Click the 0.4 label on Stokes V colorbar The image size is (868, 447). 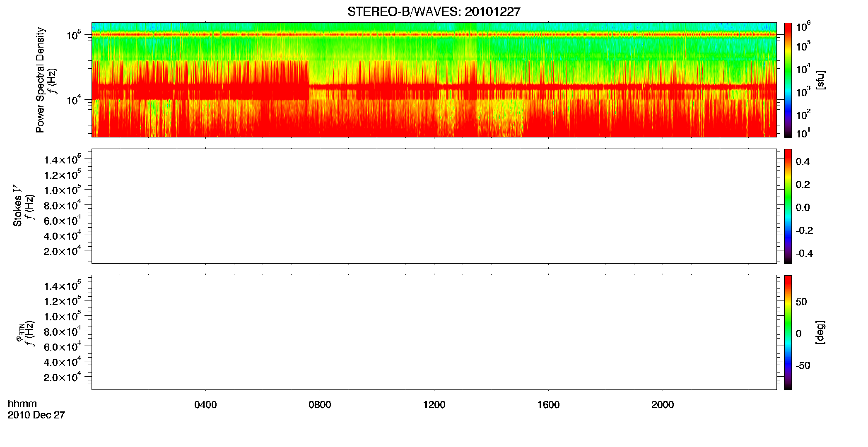click(803, 162)
